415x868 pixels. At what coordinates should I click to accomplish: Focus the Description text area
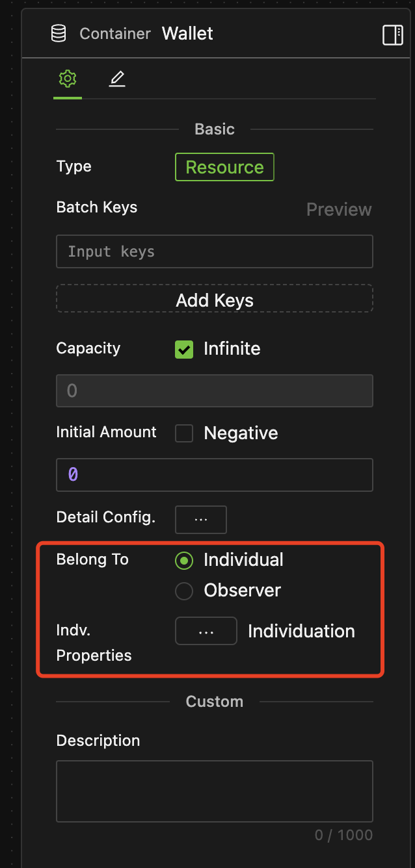pos(215,791)
